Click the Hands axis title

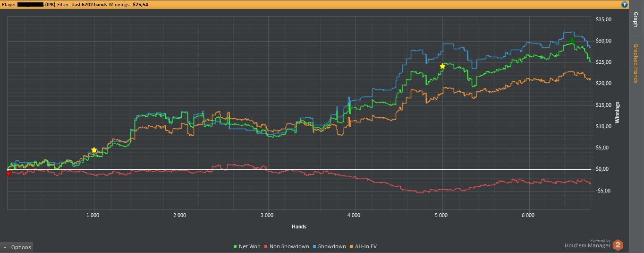point(299,227)
